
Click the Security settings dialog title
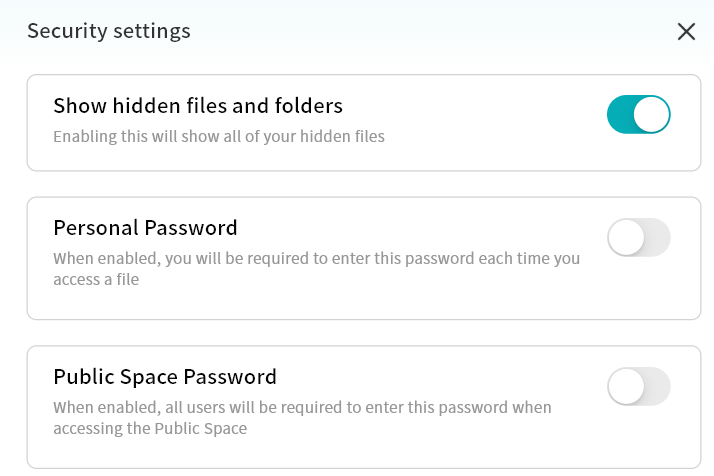click(109, 31)
